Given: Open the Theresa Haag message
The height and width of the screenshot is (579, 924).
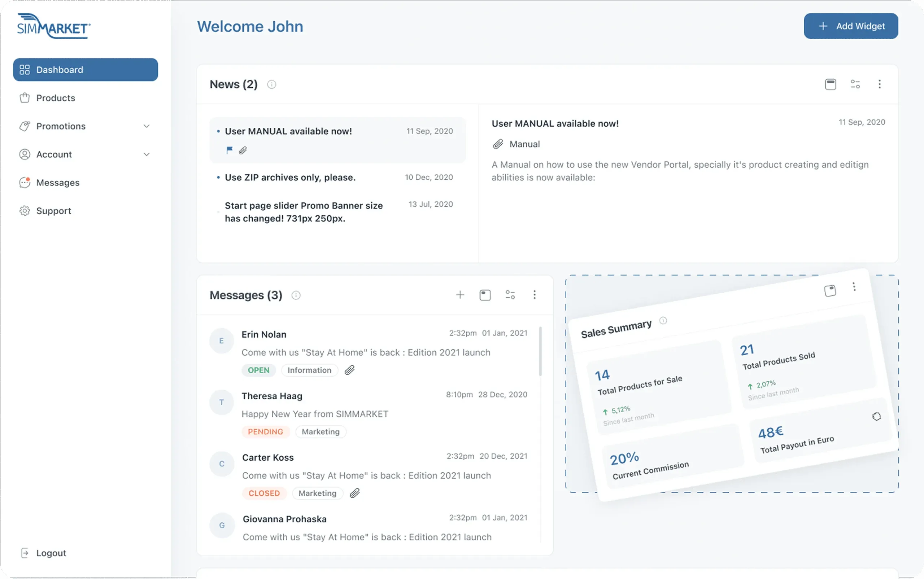Looking at the screenshot, I should click(369, 414).
